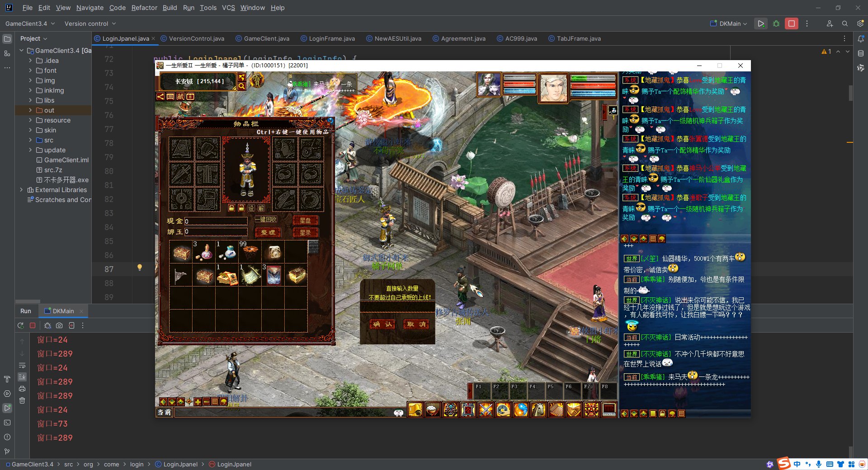Print the console output with the printer icon
Screen dimensions: 868x470
(22, 389)
